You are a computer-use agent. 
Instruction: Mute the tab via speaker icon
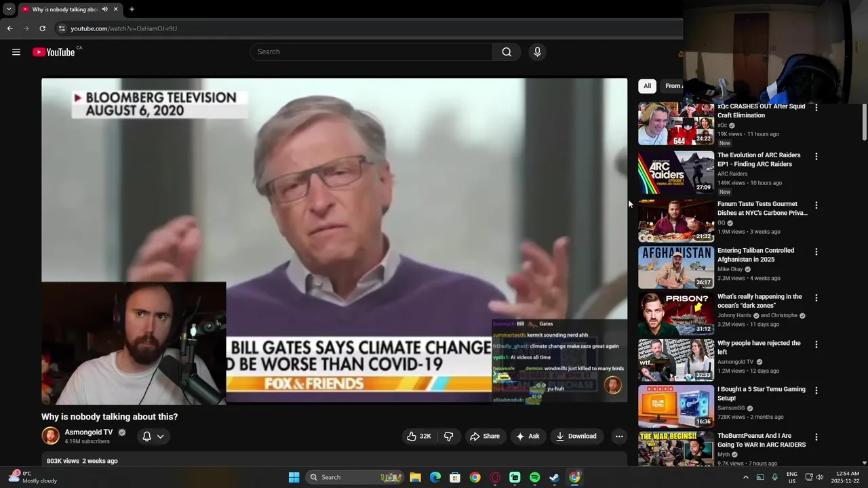pyautogui.click(x=104, y=9)
